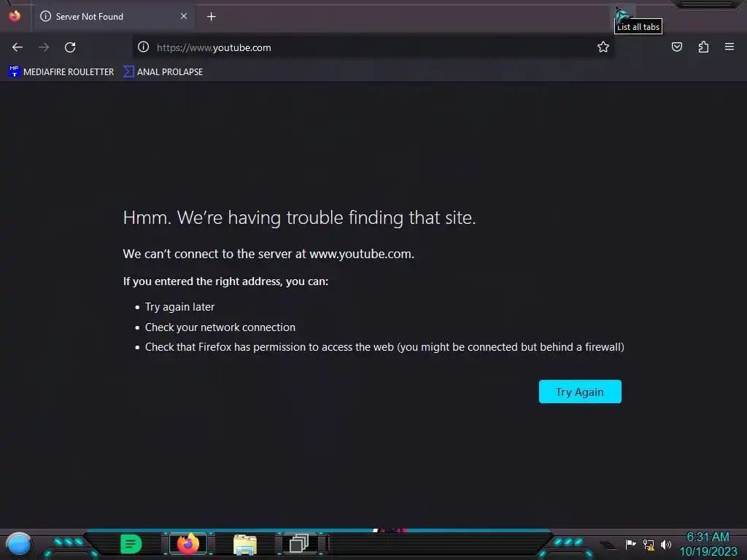Viewport: 747px width, 560px height.
Task: Bookmark this page with the star icon
Action: click(603, 47)
